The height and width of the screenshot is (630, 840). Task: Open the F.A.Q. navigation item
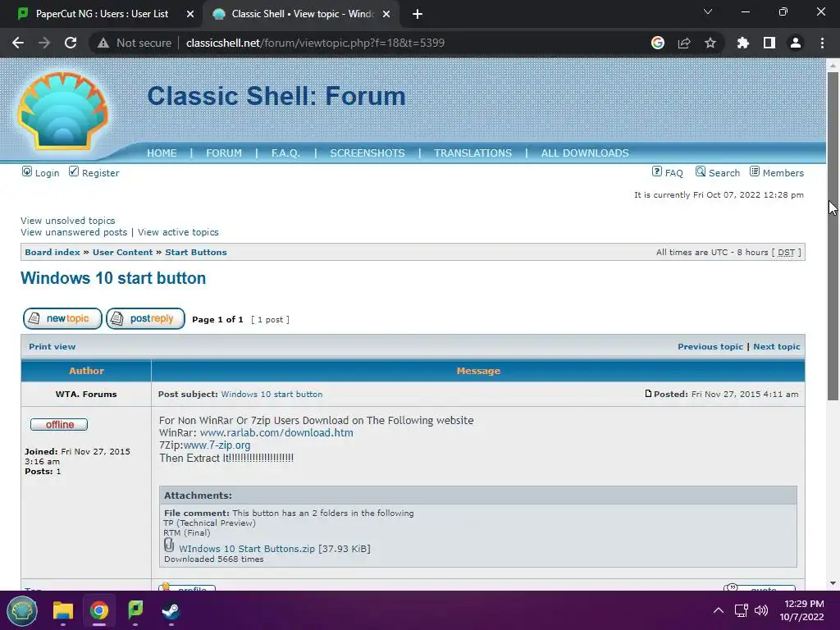point(285,153)
